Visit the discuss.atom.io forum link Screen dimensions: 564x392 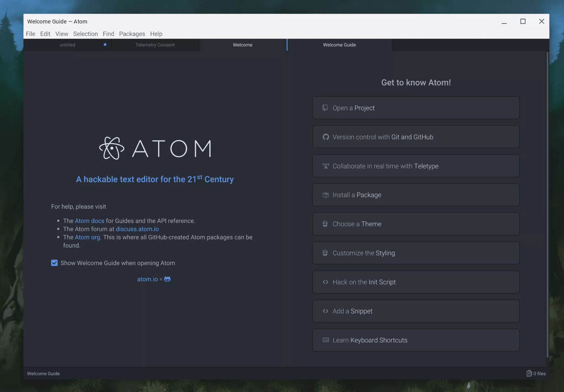(x=137, y=229)
